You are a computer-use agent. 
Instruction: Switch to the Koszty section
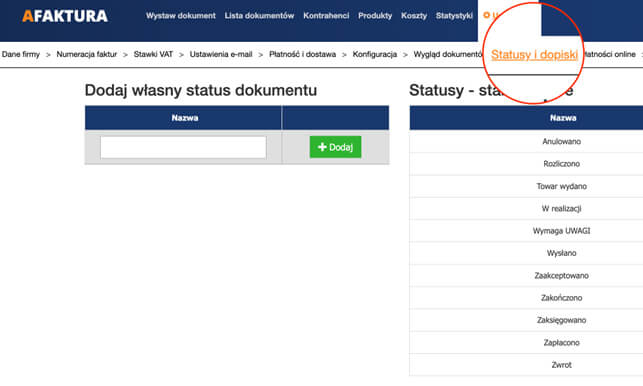click(x=414, y=16)
